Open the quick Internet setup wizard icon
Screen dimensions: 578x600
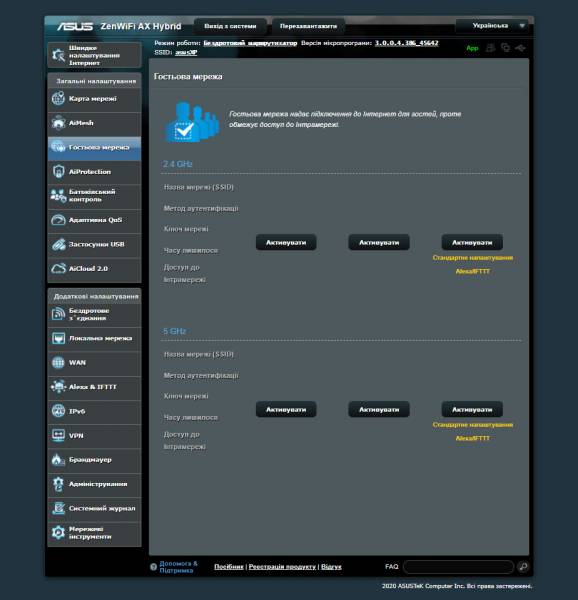point(58,55)
